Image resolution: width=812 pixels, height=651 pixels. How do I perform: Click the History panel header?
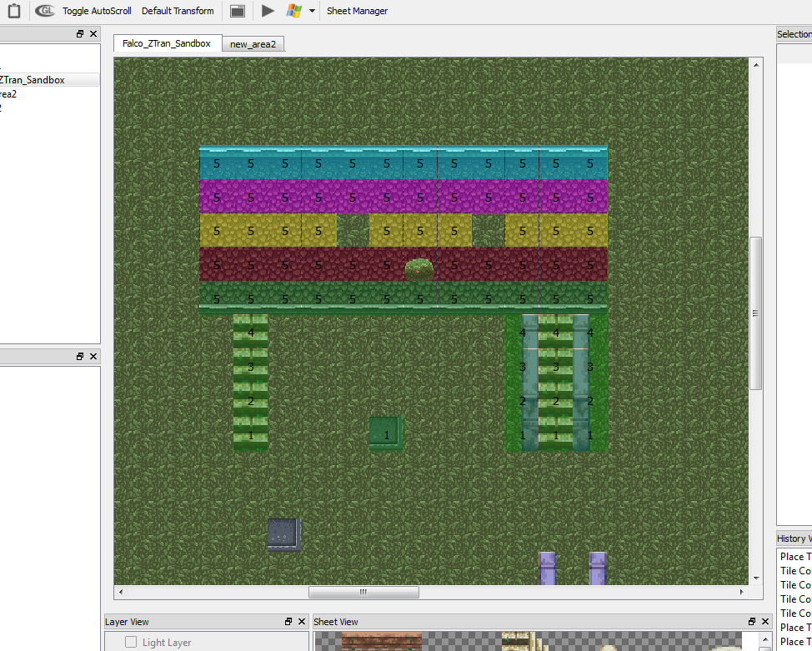point(794,538)
